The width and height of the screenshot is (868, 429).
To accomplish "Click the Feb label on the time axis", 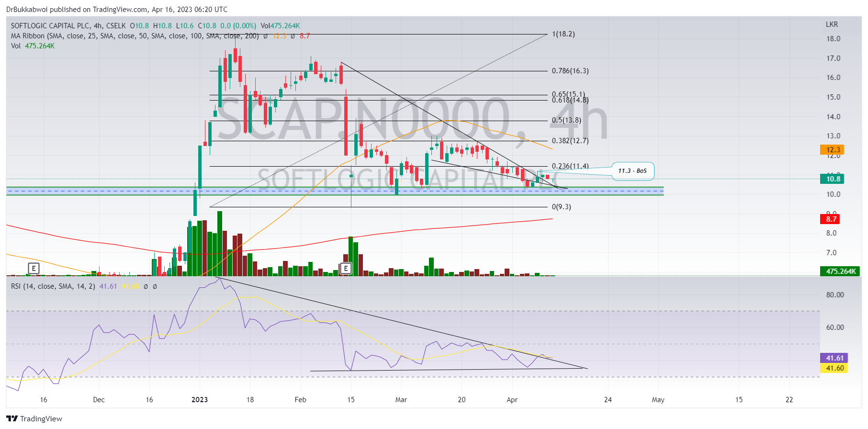I will pos(300,400).
